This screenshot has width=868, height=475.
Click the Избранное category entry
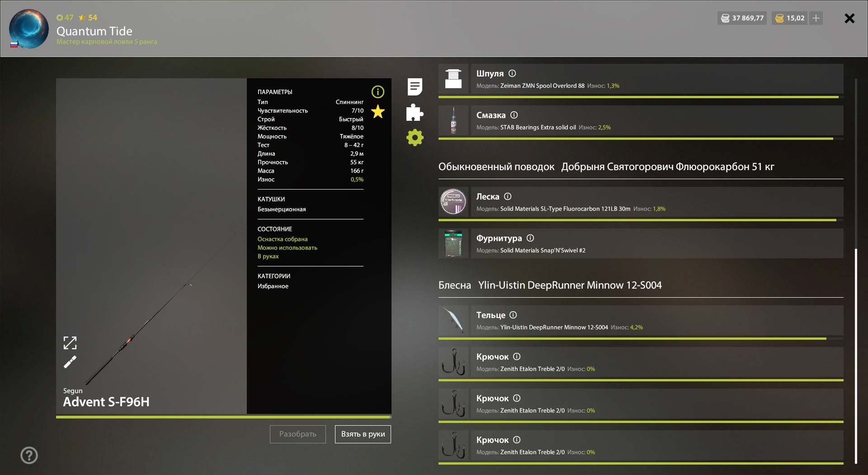click(273, 286)
